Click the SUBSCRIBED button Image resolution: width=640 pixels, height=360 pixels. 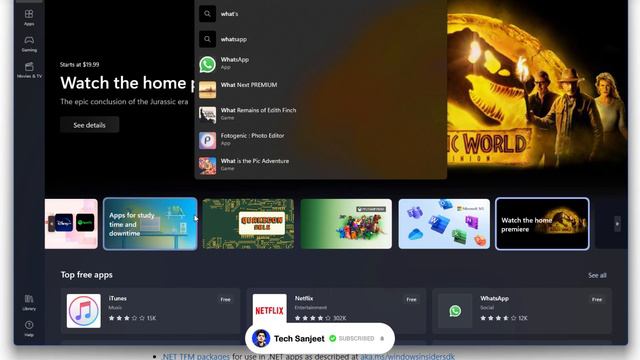[352, 338]
